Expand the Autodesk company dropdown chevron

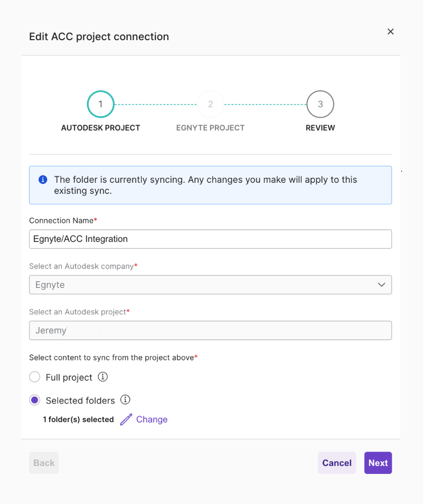click(381, 285)
